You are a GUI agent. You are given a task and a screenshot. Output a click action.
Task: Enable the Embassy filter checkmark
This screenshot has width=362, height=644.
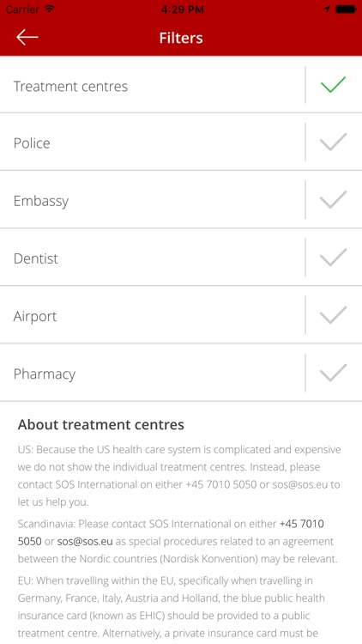coord(333,199)
